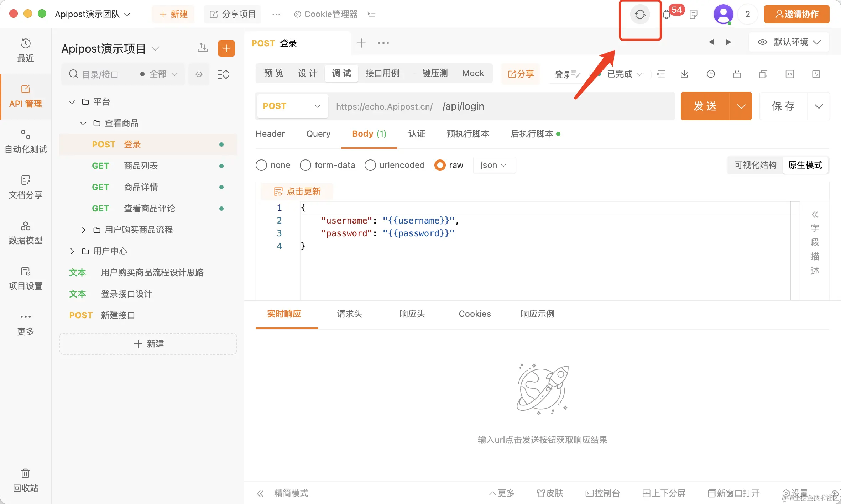Open 自动化测试 in the left sidebar
Image resolution: width=841 pixels, height=504 pixels.
[x=25, y=141]
